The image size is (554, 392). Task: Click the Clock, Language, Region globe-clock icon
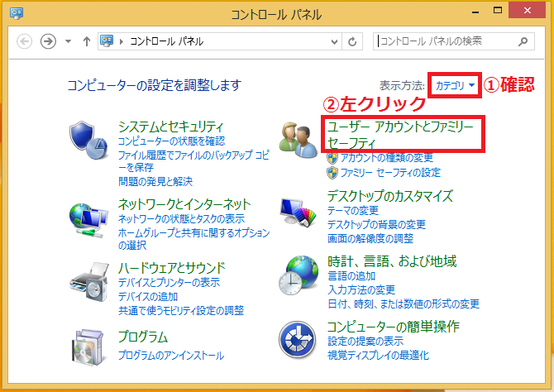click(x=298, y=275)
